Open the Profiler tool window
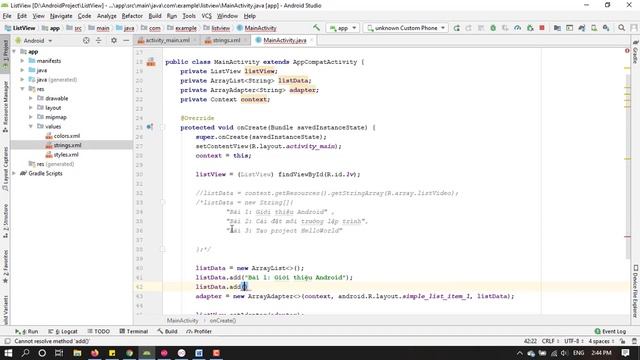640x360 pixels. (x=199, y=331)
